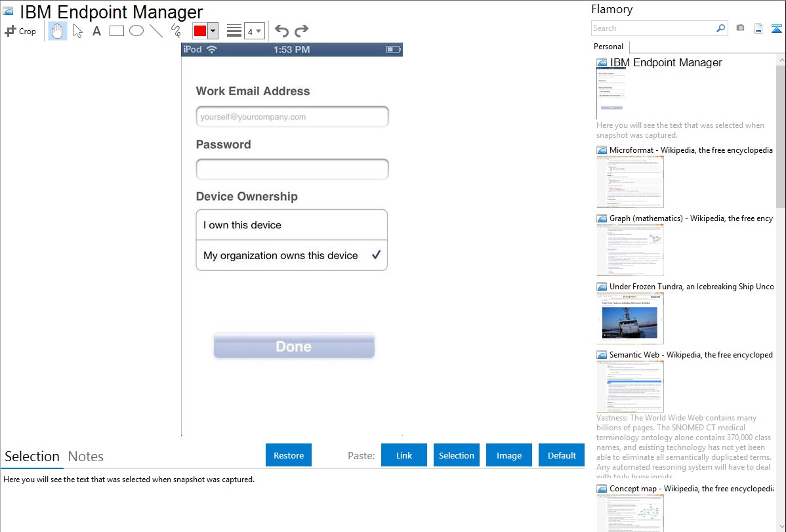Capture a new snapshot with camera icon

coord(740,28)
